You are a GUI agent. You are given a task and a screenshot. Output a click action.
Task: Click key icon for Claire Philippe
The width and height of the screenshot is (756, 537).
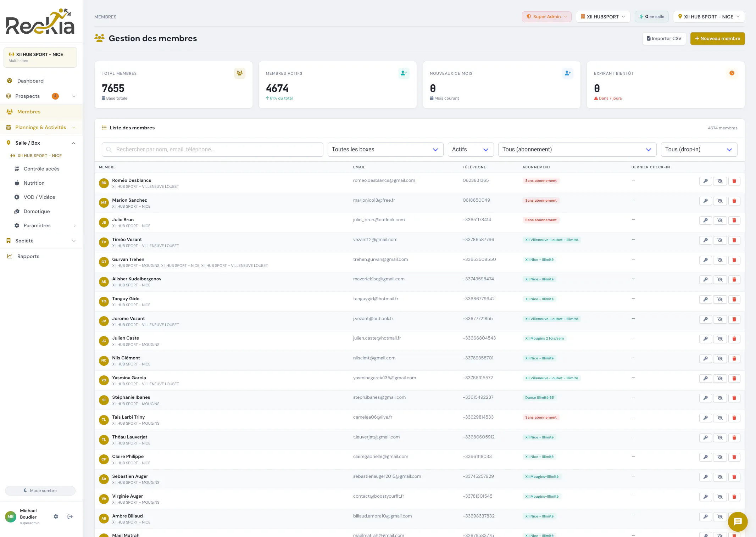706,457
